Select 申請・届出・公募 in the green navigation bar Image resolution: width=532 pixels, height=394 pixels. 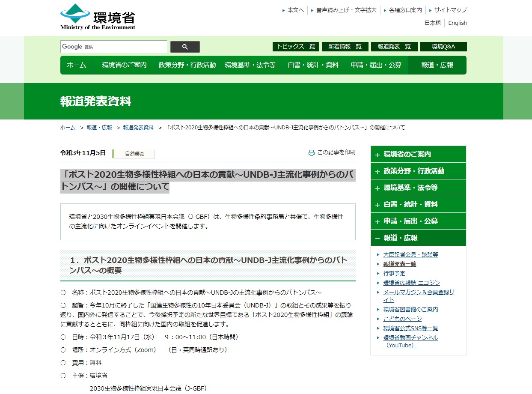(376, 65)
